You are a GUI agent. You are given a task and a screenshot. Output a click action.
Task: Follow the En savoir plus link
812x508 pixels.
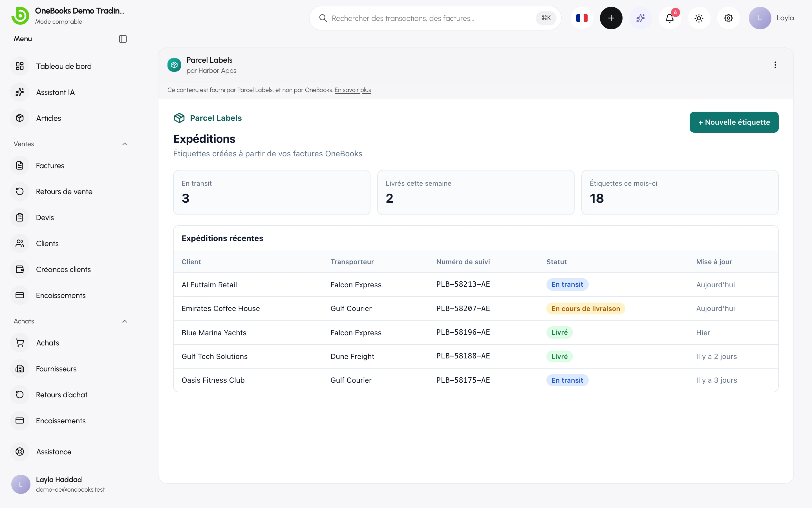353,90
